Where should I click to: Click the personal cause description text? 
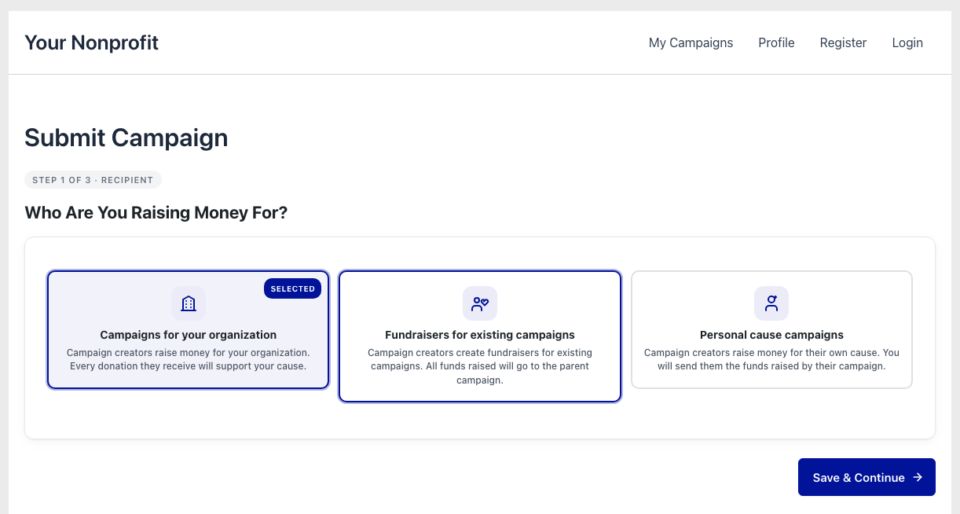tap(771, 359)
